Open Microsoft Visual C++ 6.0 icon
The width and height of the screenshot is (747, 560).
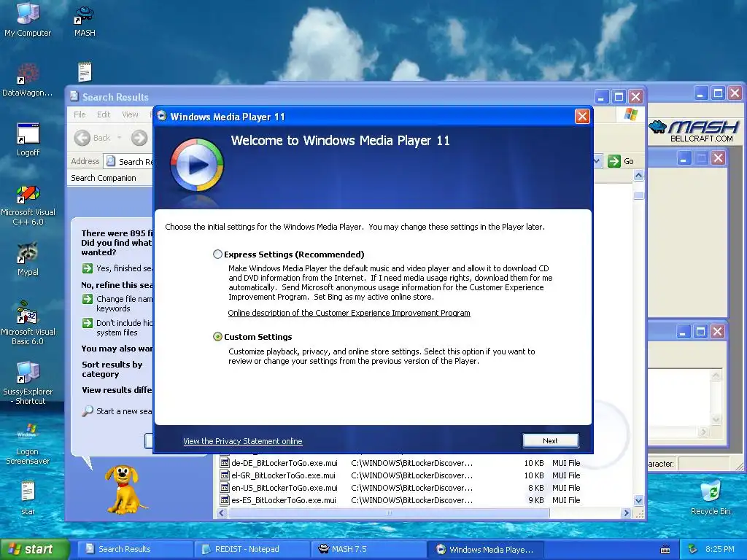(28, 205)
